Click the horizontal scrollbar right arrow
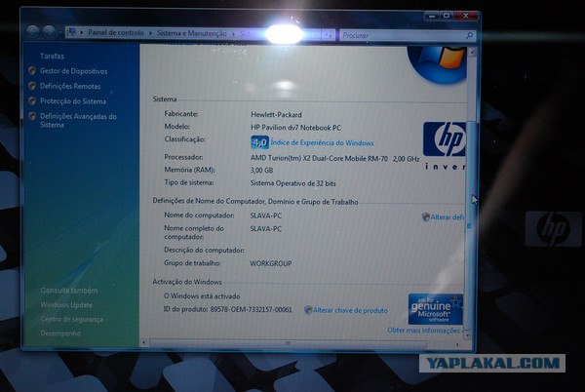 point(457,344)
